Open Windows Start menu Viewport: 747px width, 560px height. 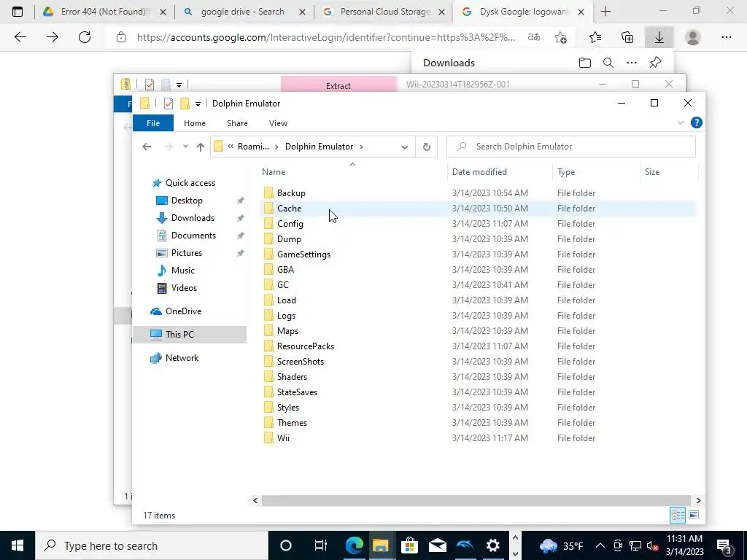tap(18, 545)
